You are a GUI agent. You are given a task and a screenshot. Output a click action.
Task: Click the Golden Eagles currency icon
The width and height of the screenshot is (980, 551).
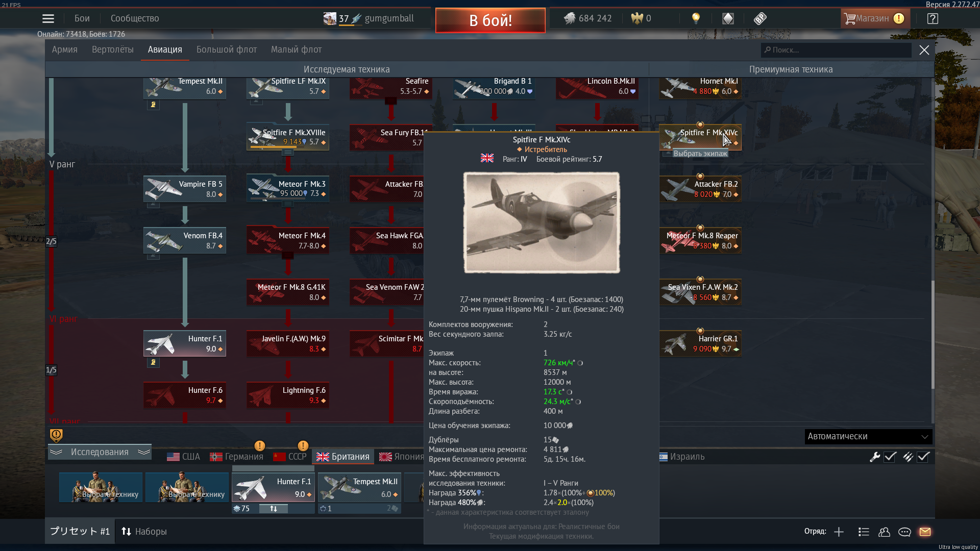click(636, 19)
